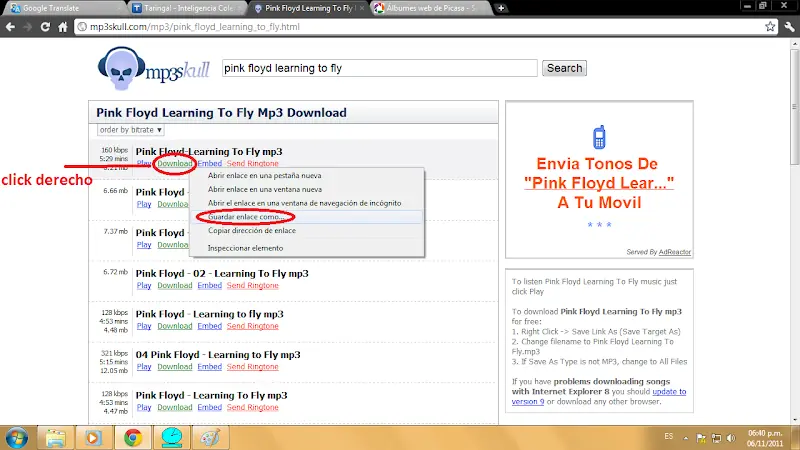
Task: Click Embed for 321 kbps result
Action: [x=210, y=367]
